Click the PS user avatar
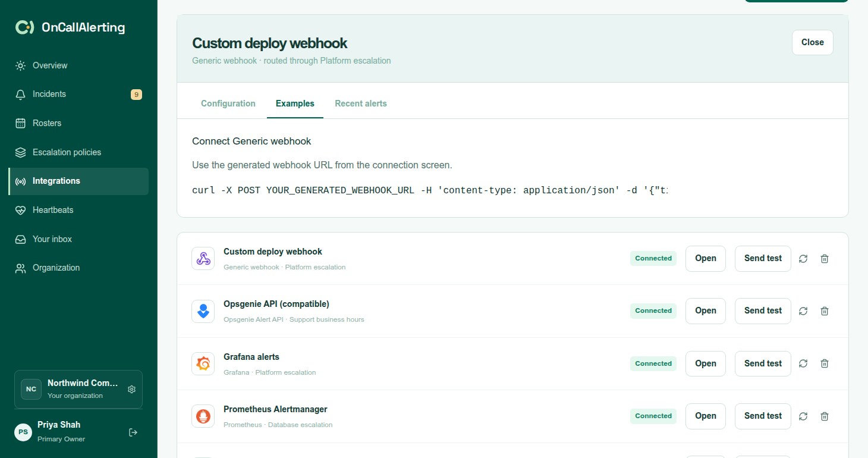The width and height of the screenshot is (868, 458). (x=23, y=432)
